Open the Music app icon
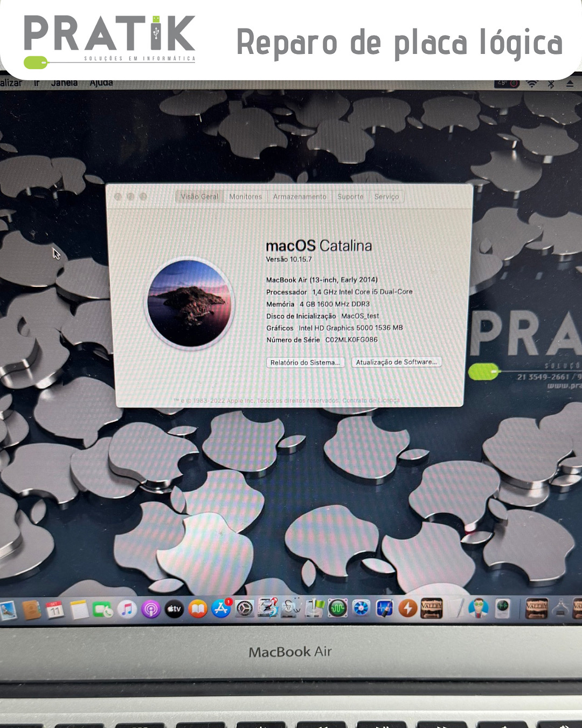The height and width of the screenshot is (728, 582). pyautogui.click(x=127, y=609)
